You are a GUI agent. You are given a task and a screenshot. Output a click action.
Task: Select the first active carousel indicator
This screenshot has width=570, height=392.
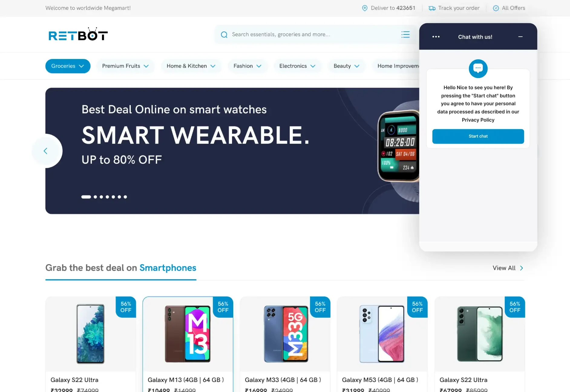(x=86, y=197)
